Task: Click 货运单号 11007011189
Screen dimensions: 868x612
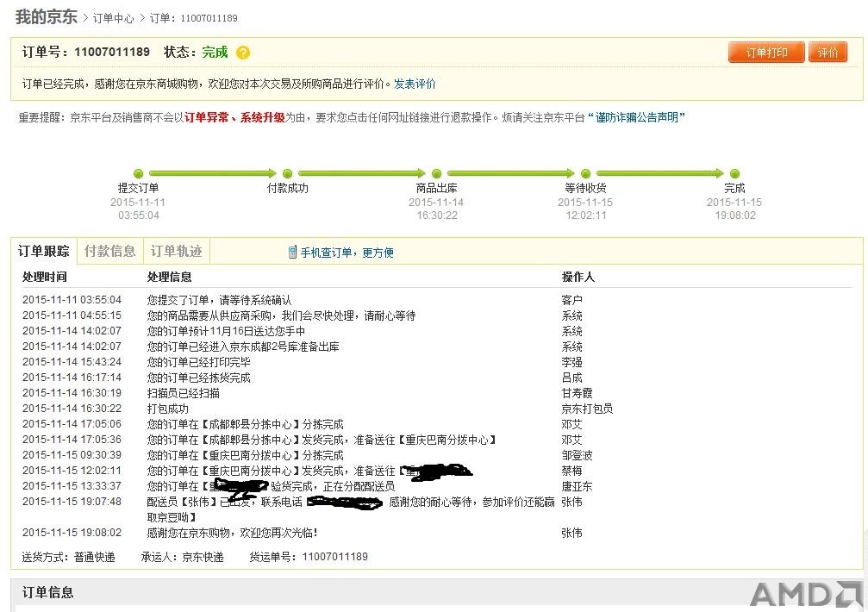Action: (x=309, y=557)
